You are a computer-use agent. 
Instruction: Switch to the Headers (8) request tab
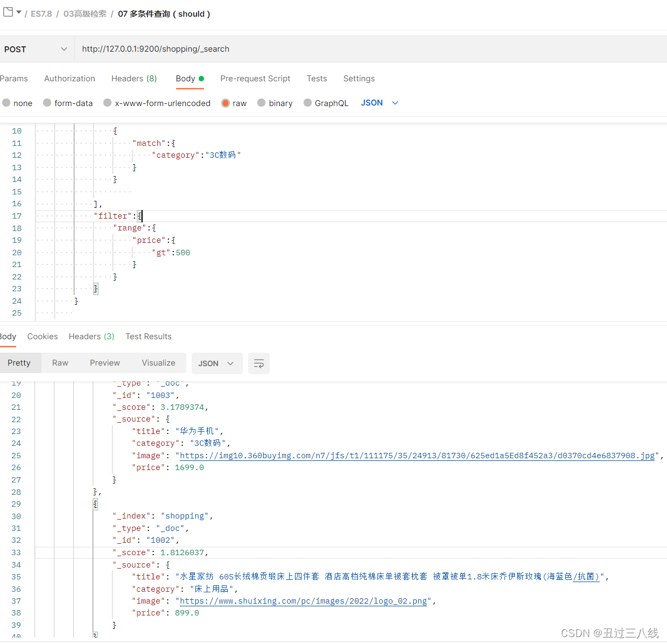tap(134, 79)
